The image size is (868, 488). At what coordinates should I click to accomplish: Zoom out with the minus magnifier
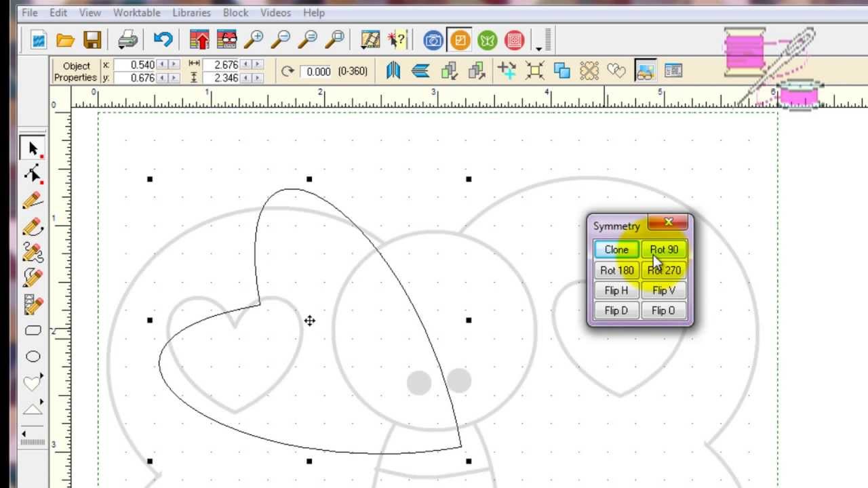click(281, 40)
